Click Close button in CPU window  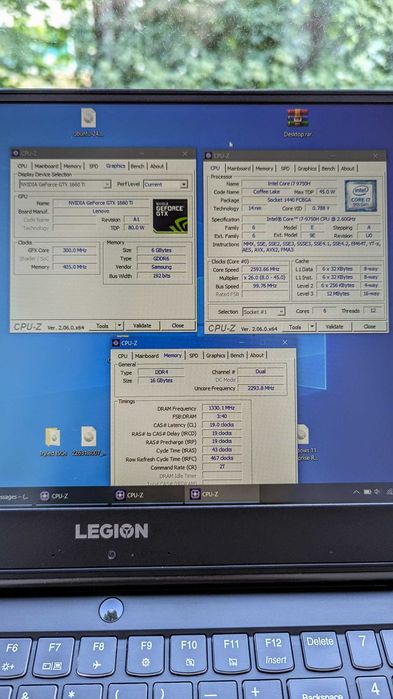(x=369, y=327)
